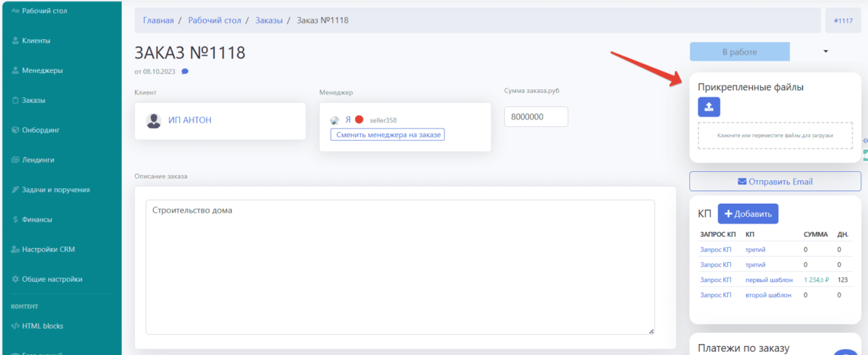Click the В работе status button

click(740, 52)
